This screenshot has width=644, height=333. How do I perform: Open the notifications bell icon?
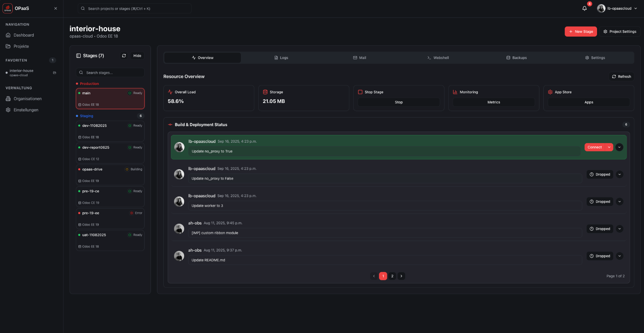[x=585, y=8]
